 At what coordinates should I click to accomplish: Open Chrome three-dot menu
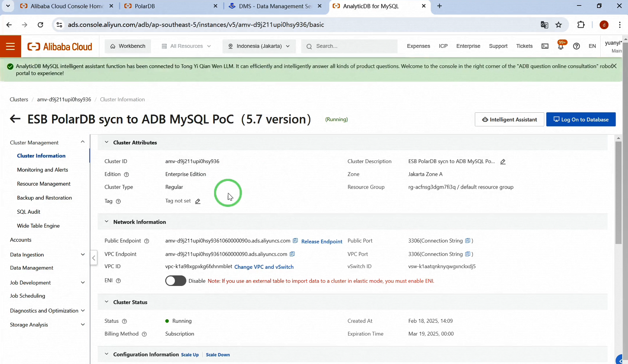point(620,25)
